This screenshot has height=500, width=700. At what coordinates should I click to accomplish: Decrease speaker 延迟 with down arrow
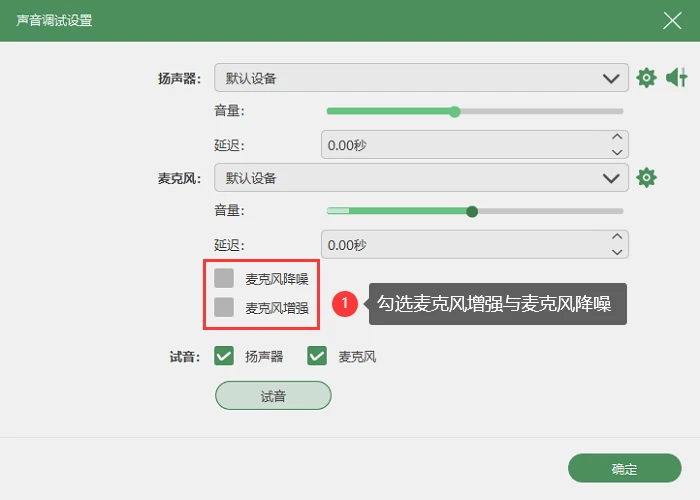617,152
